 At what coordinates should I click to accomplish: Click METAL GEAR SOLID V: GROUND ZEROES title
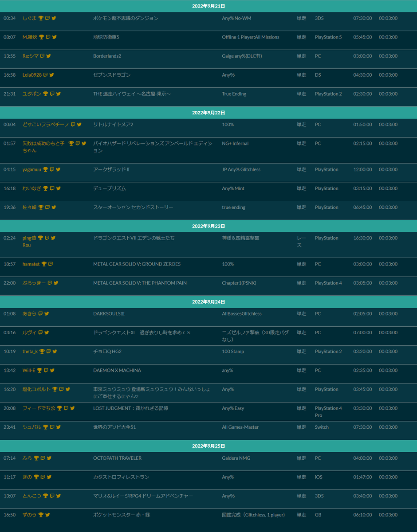click(137, 264)
